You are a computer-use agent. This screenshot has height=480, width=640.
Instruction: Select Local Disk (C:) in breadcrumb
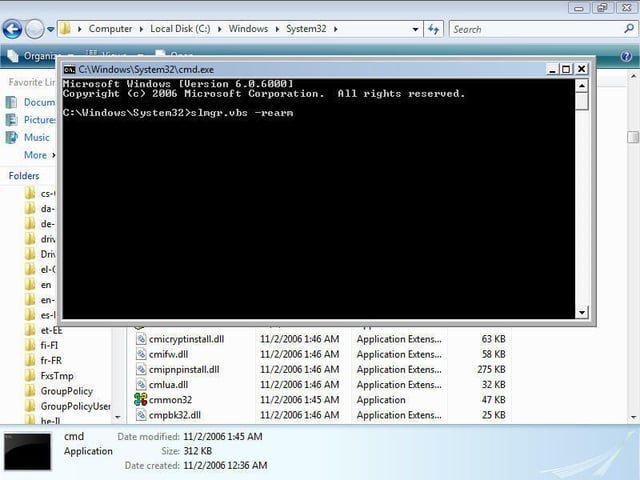click(x=180, y=29)
